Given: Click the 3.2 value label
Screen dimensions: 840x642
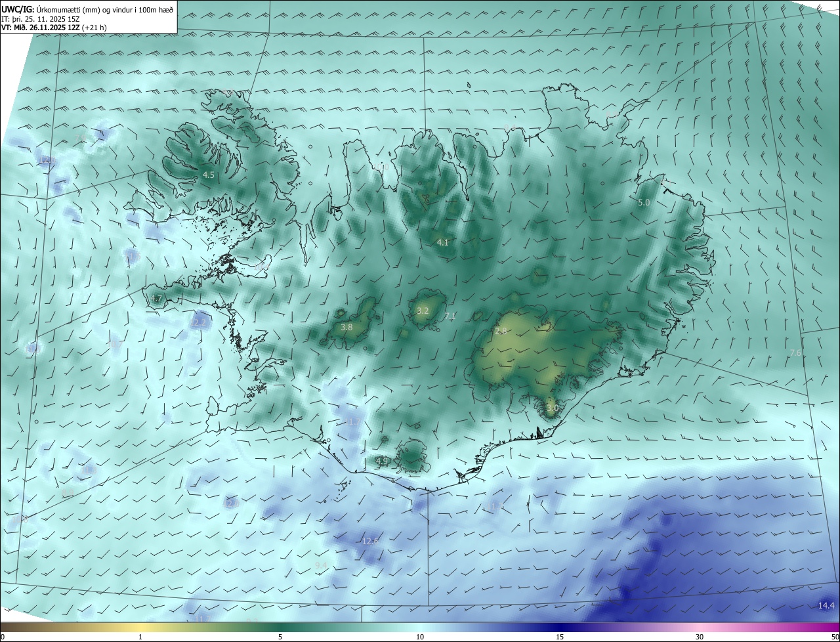Looking at the screenshot, I should 423,311.
